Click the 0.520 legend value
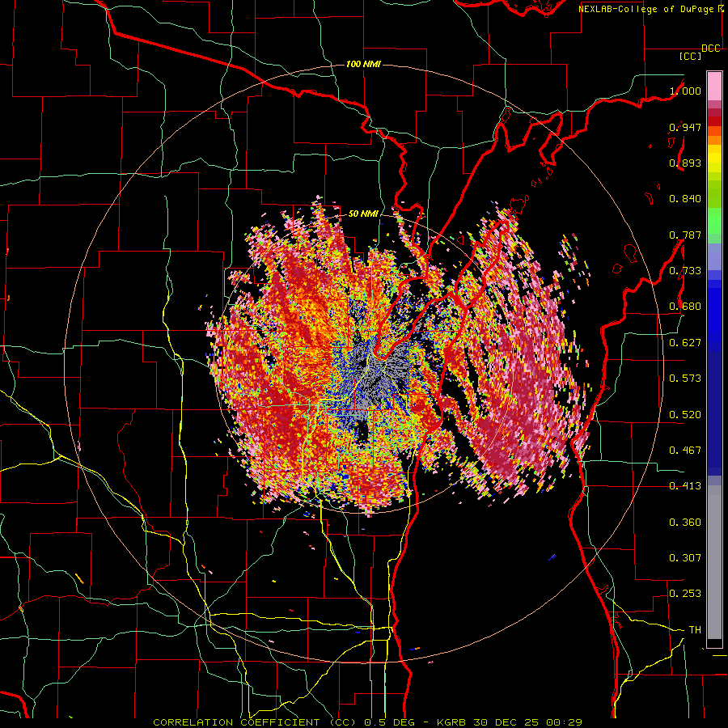The image size is (728, 728). point(685,415)
